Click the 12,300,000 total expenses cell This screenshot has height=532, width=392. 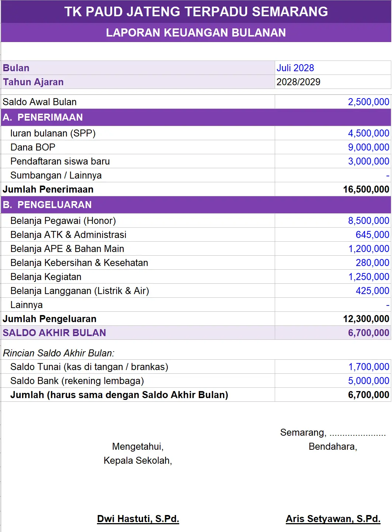[333, 319]
